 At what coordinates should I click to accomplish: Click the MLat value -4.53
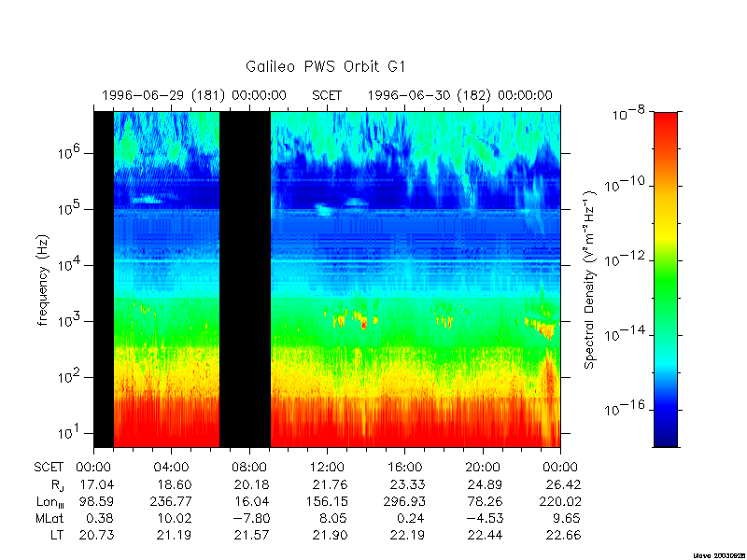(x=485, y=518)
